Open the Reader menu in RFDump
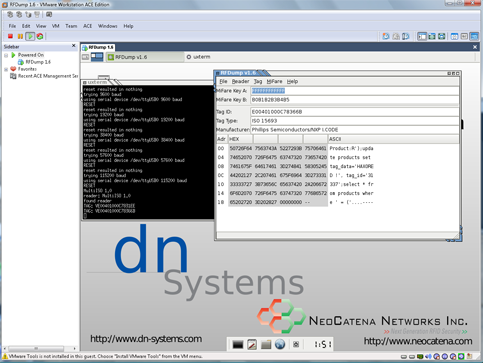This screenshot has width=483, height=363. coord(240,81)
